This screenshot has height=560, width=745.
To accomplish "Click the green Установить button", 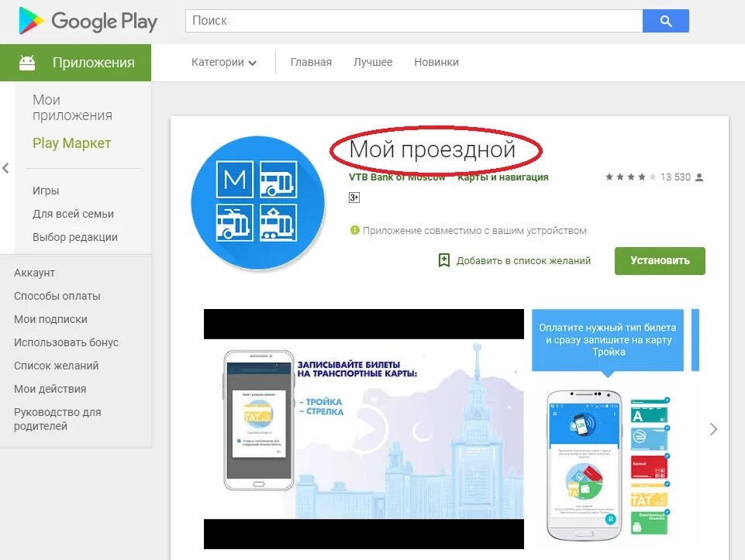I will click(x=660, y=260).
